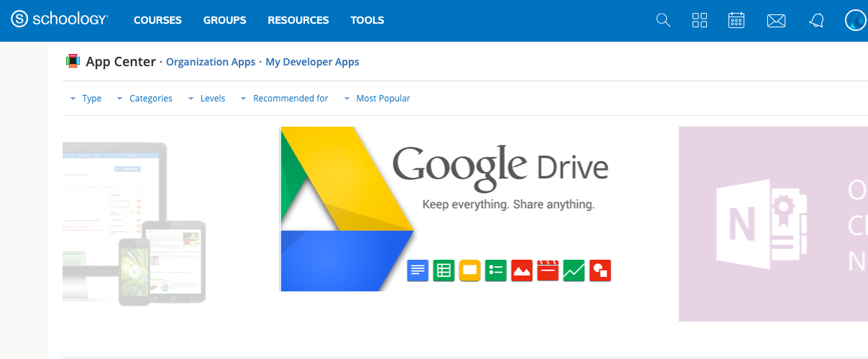The width and height of the screenshot is (868, 359).
Task: Expand the Recommended for filter
Action: [284, 99]
